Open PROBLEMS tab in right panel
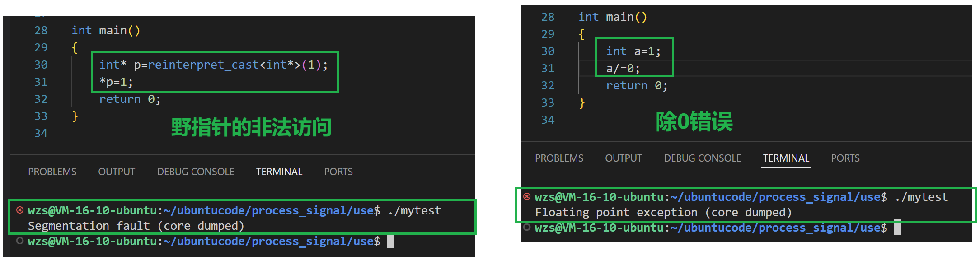 [559, 158]
